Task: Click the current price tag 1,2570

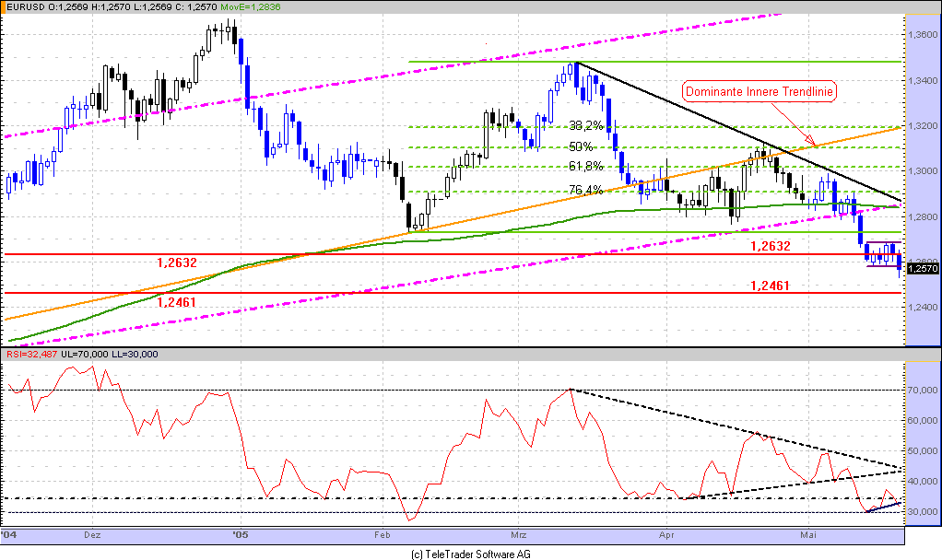Action: (x=923, y=269)
